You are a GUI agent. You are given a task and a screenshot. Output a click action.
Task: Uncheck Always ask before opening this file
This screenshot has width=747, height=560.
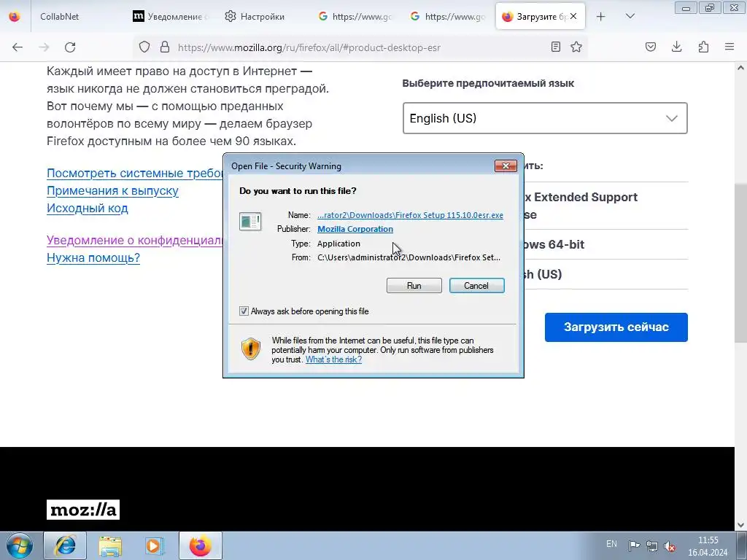(x=244, y=311)
